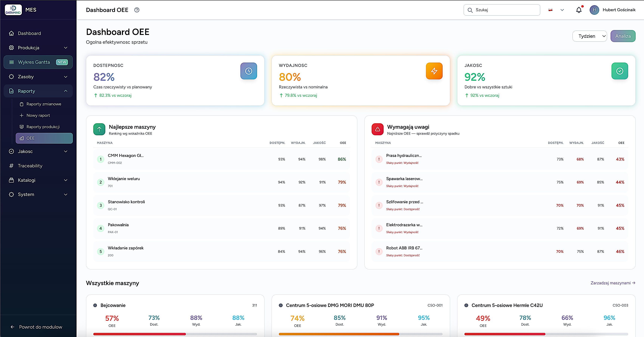This screenshot has height=337, width=644.
Task: Click the Wklejanie weluru row
Action: tap(221, 182)
